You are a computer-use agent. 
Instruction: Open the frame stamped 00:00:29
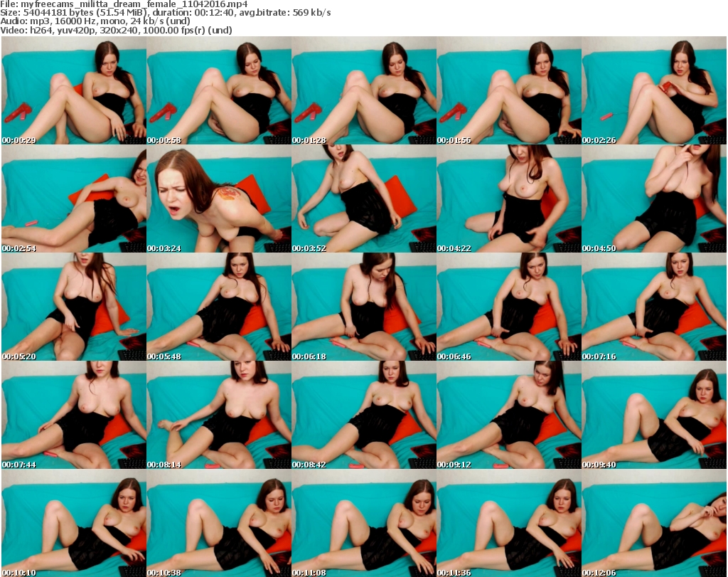point(74,90)
